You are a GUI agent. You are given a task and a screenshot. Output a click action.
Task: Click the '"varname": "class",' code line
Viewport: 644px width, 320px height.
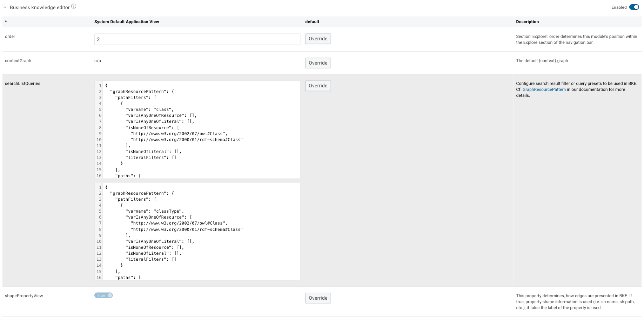(150, 109)
